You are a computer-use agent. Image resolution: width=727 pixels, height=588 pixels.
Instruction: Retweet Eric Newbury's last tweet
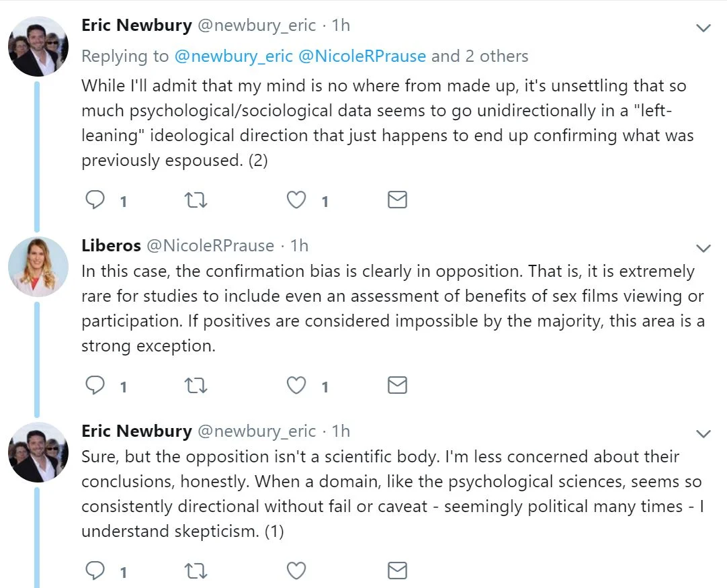(196, 571)
